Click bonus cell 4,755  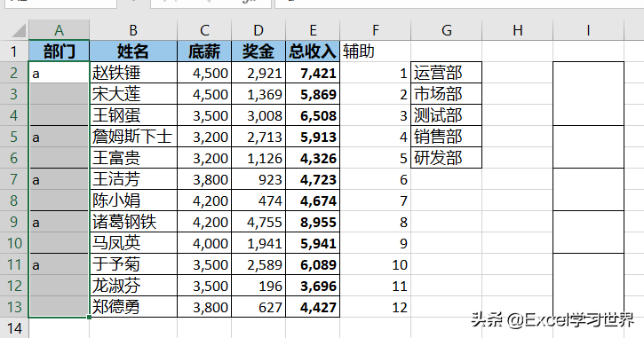coord(258,222)
